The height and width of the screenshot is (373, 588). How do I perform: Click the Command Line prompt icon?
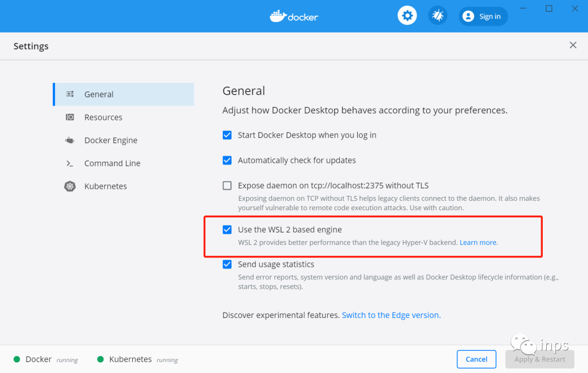[x=70, y=163]
